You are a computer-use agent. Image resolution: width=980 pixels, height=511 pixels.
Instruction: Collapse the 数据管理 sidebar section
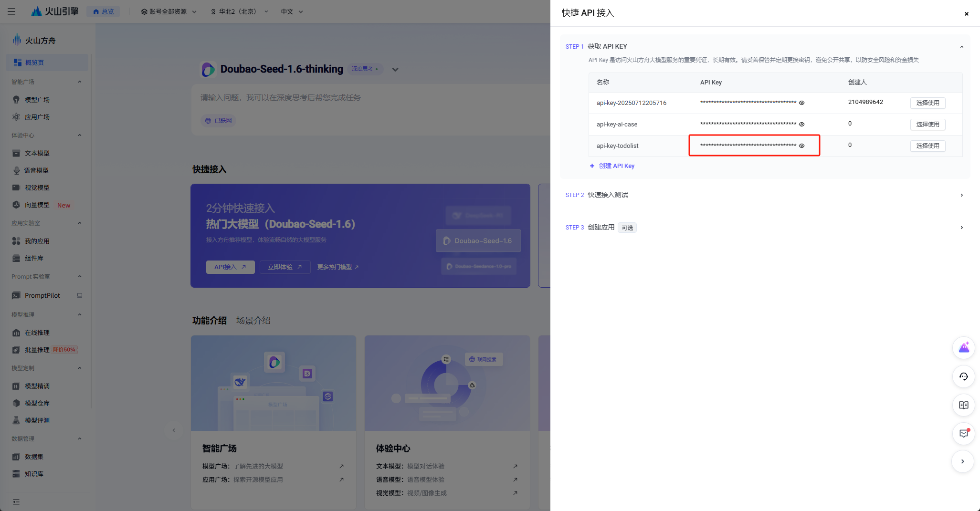(80, 438)
